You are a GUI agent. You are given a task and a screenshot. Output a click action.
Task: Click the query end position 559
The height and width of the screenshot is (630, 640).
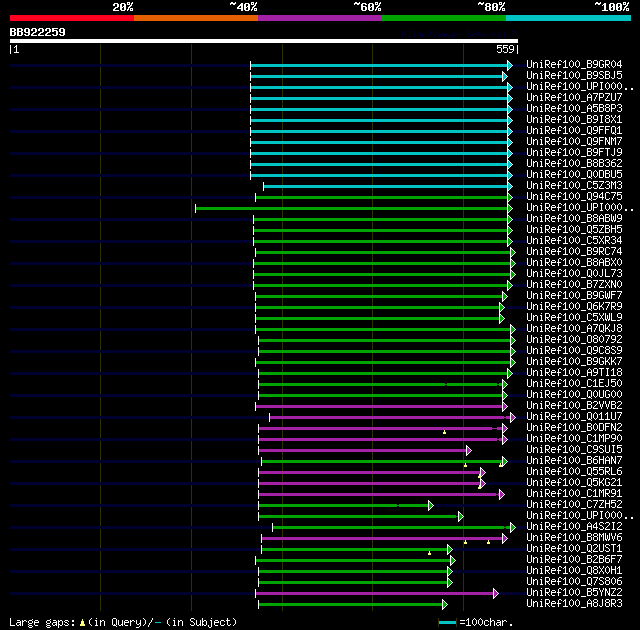[505, 49]
